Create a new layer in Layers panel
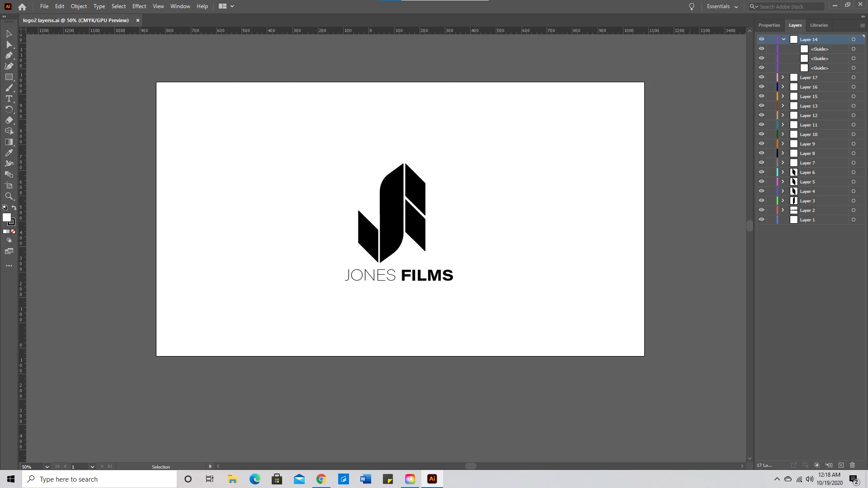Screen dimensions: 868x488 tap(841, 465)
